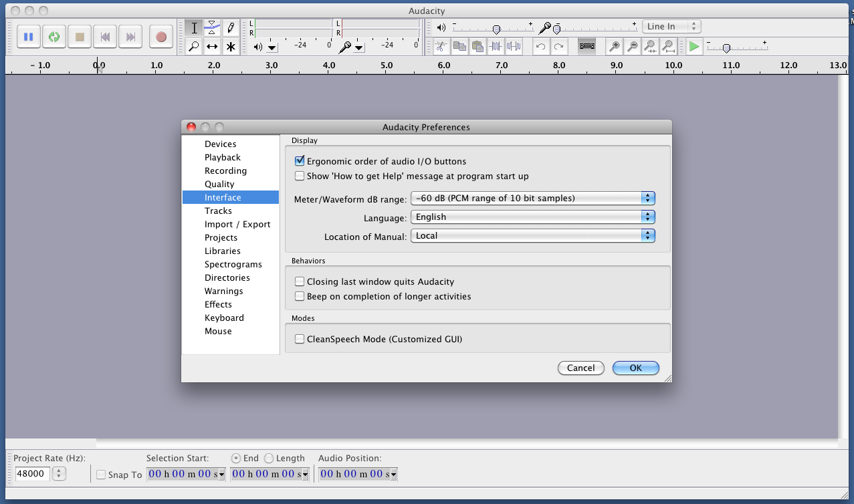Pick the Multi-tool asterisk icon
The image size is (854, 504).
click(231, 46)
